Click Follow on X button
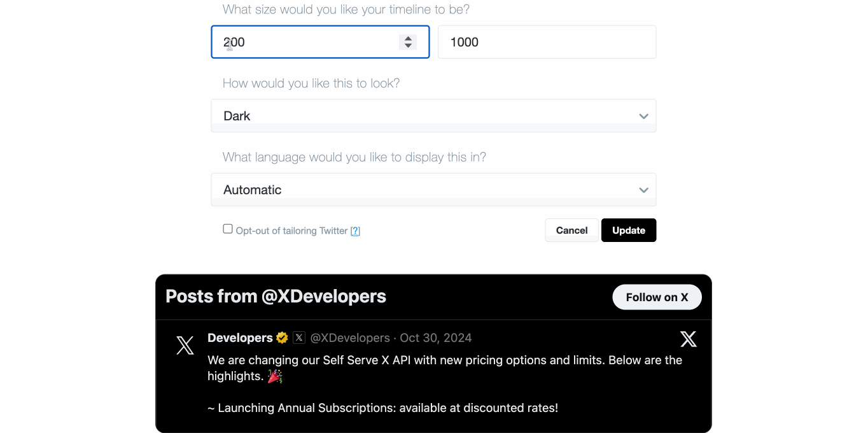 (x=657, y=297)
